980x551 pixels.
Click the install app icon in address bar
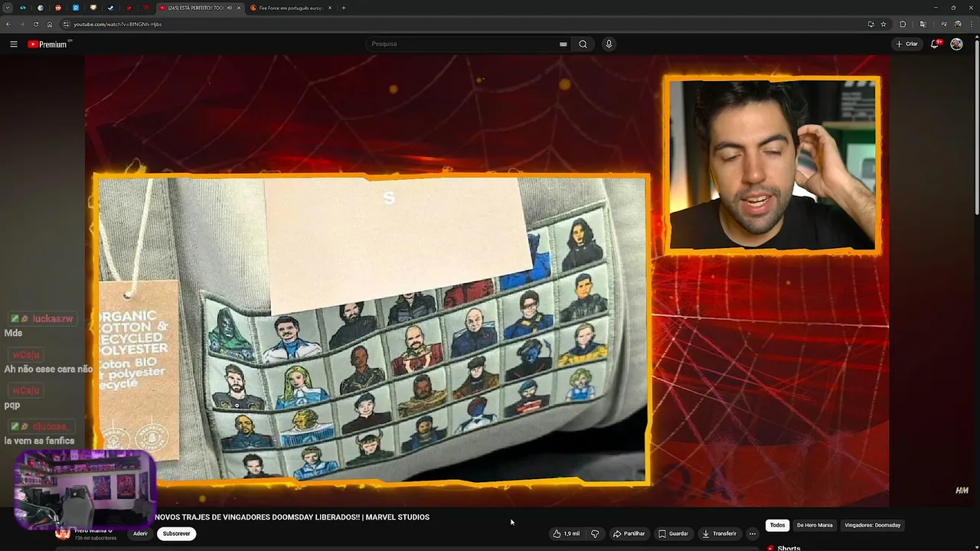(871, 24)
